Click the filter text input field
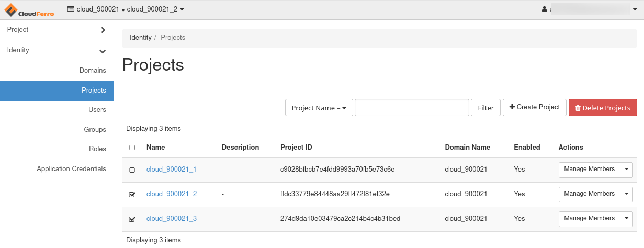 411,108
